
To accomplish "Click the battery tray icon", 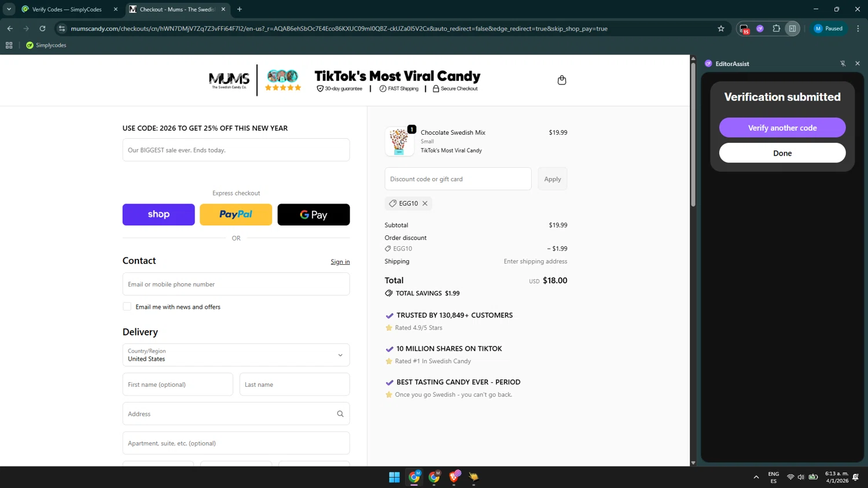I will click(x=813, y=477).
